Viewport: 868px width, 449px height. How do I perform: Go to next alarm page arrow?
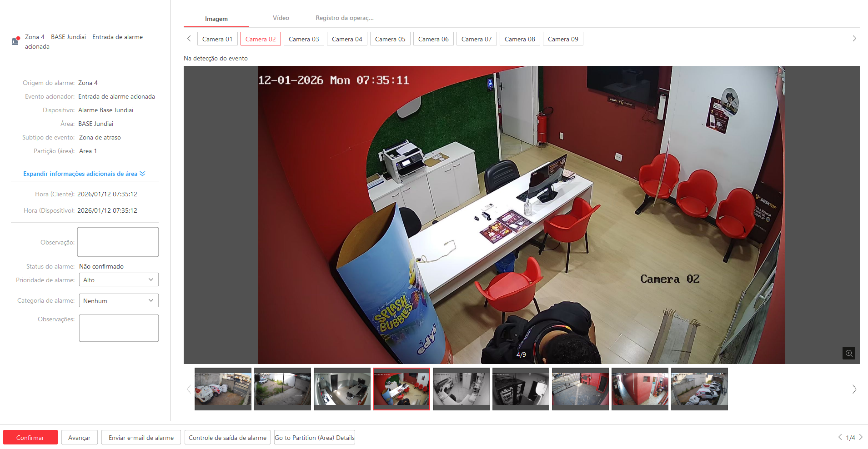pos(861,437)
